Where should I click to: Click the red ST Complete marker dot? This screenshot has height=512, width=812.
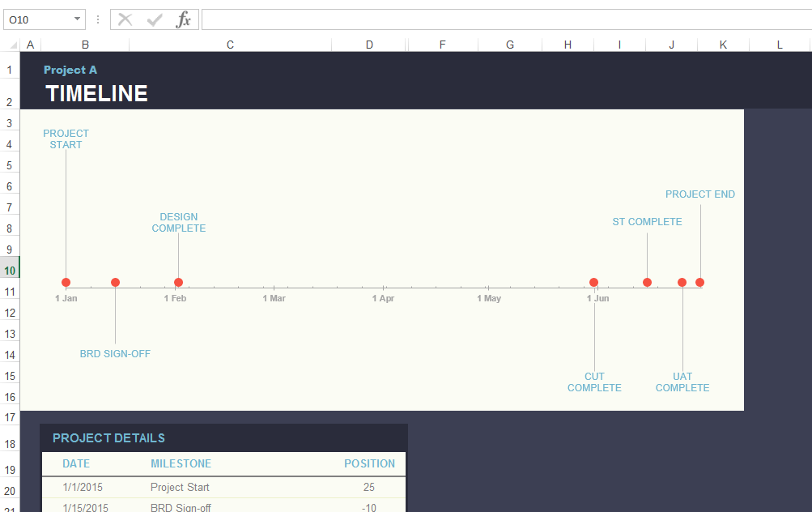click(647, 282)
